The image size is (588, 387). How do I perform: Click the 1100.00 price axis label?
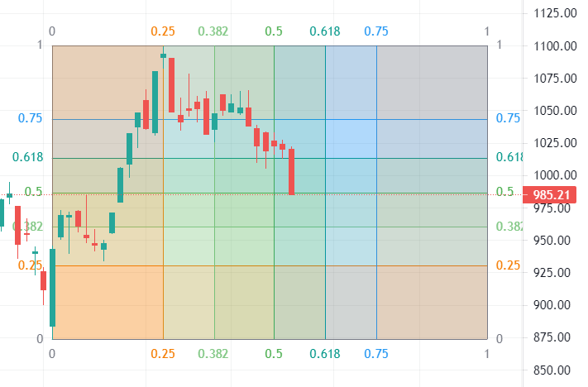(x=555, y=45)
